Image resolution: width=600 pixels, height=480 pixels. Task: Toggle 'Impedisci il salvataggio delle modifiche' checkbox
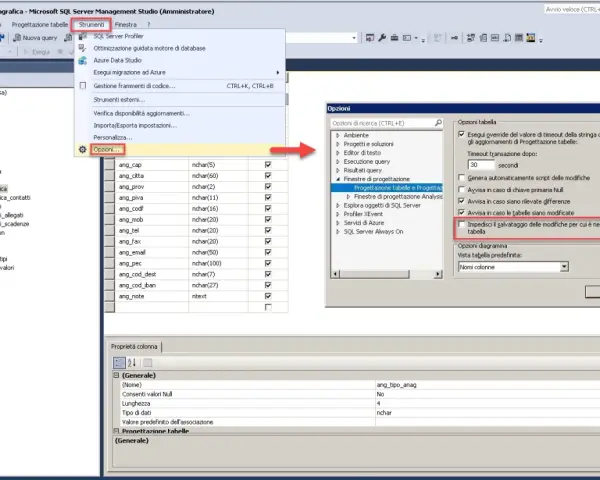(x=461, y=224)
